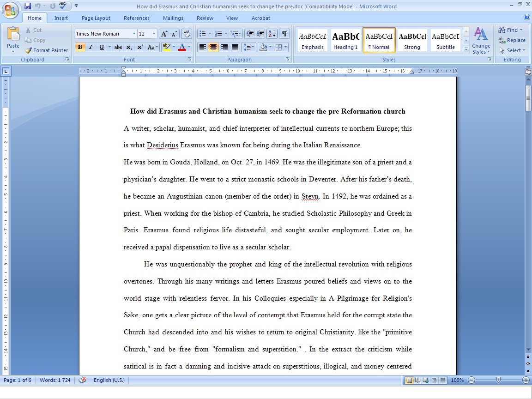Screen dimensions: 532x399
Task: Click the Words count in status bar
Action: coord(55,380)
